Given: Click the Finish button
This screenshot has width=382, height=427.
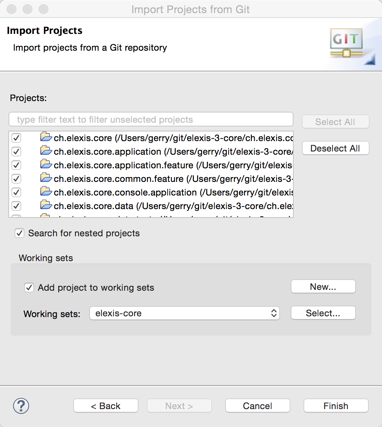Looking at the screenshot, I should pos(336,406).
